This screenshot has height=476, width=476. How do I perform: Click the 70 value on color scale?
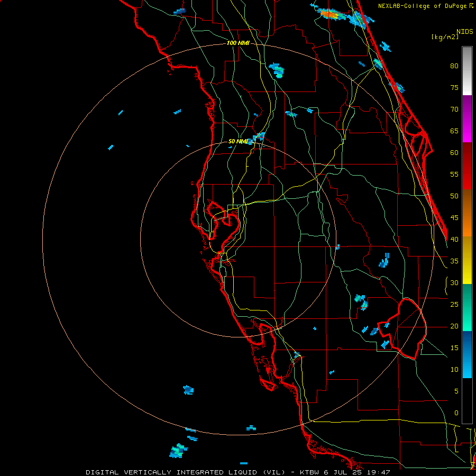[x=454, y=109]
